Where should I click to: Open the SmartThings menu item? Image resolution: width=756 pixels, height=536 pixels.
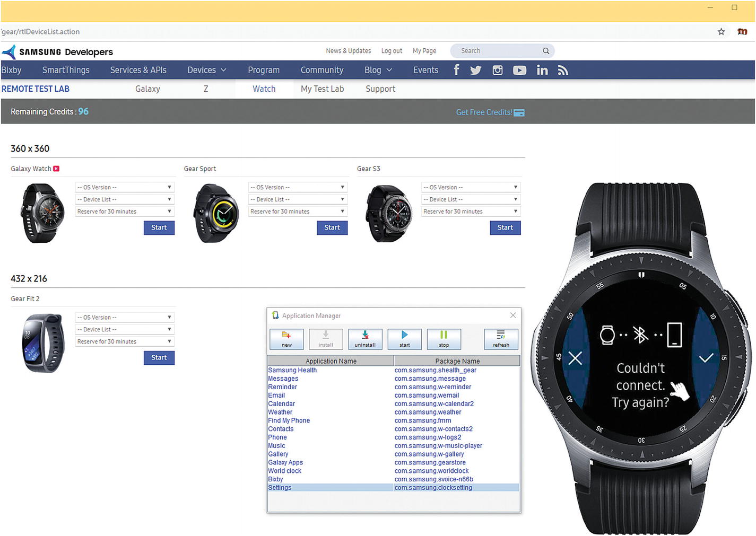(x=66, y=70)
